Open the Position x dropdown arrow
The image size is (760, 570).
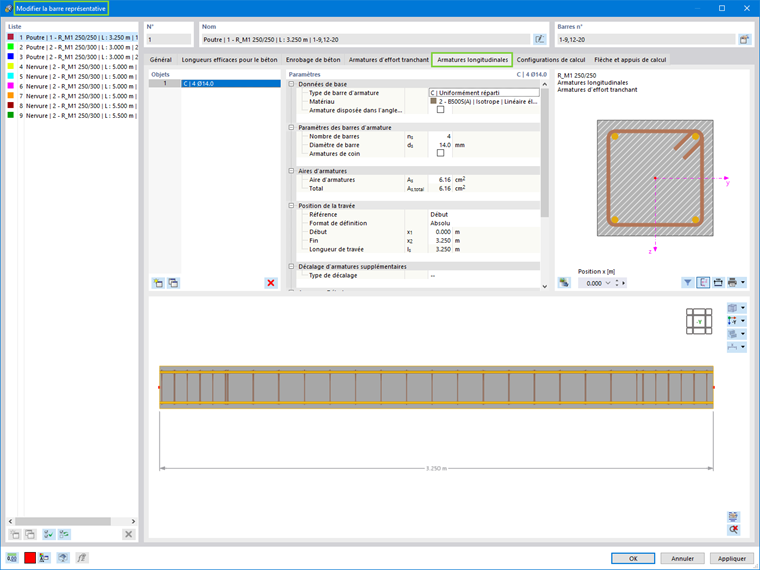pyautogui.click(x=608, y=283)
